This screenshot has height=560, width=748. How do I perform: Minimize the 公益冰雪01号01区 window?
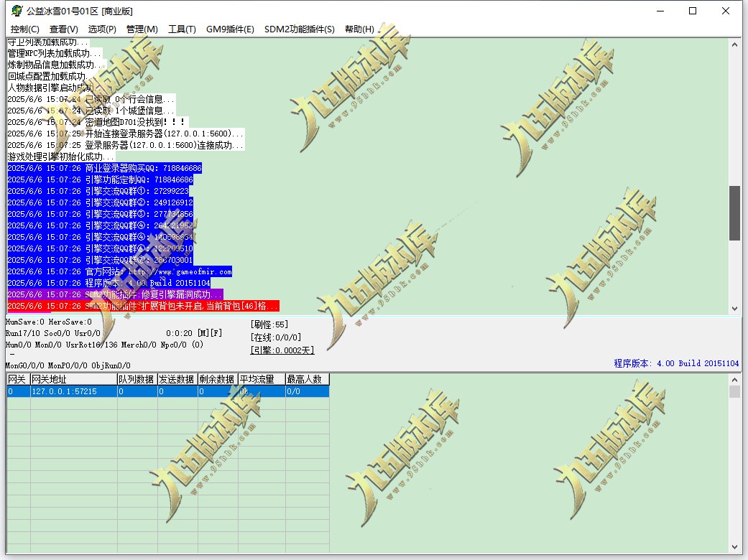(661, 11)
